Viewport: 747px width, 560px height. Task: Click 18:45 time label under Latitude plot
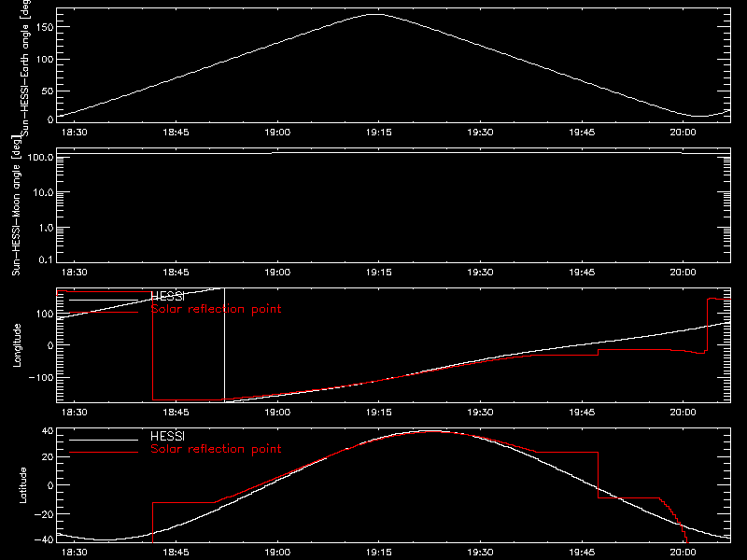coord(176,553)
